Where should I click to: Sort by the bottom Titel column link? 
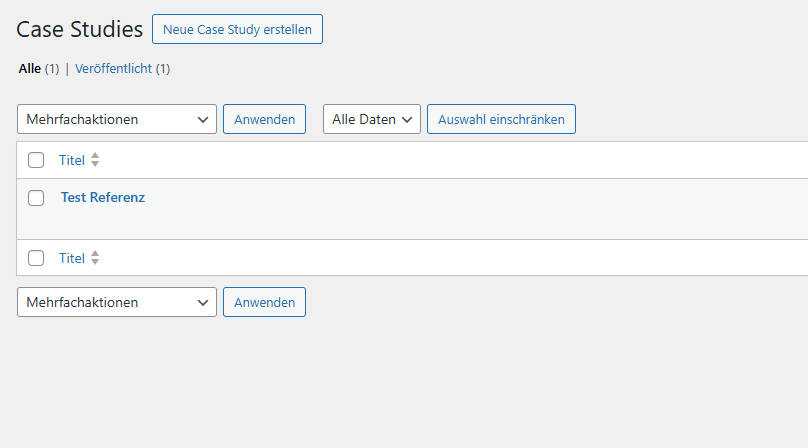(72, 258)
